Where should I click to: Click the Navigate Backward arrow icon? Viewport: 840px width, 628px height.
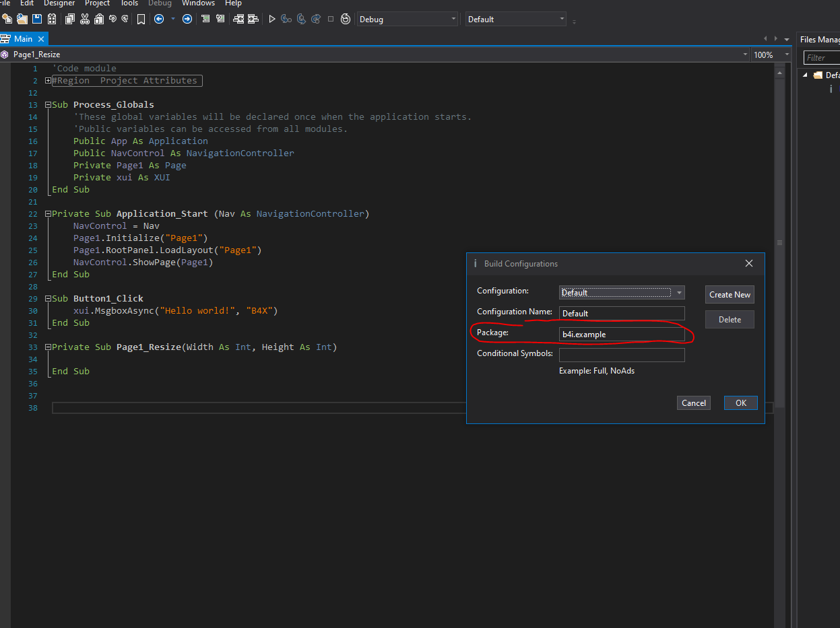(159, 19)
